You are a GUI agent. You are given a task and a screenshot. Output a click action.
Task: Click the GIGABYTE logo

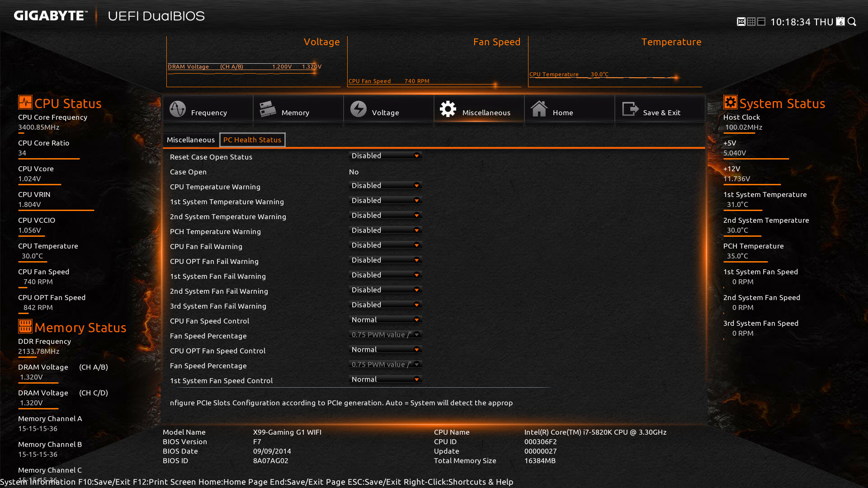50,16
